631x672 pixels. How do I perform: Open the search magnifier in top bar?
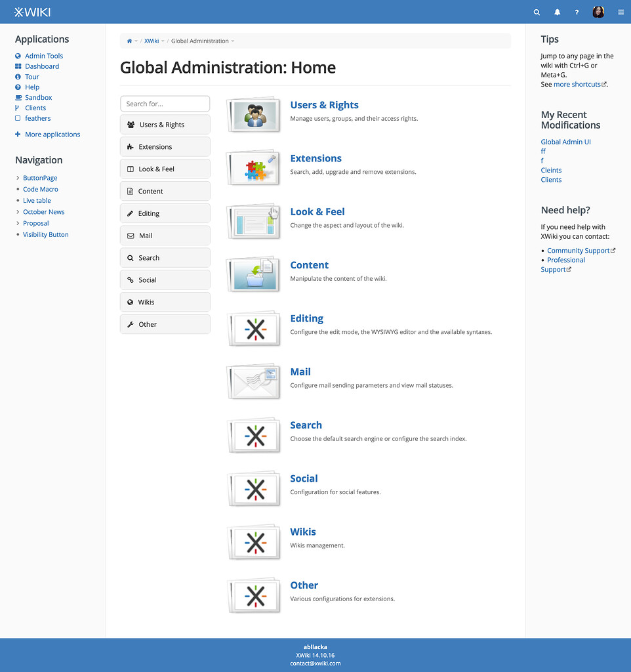tap(537, 12)
